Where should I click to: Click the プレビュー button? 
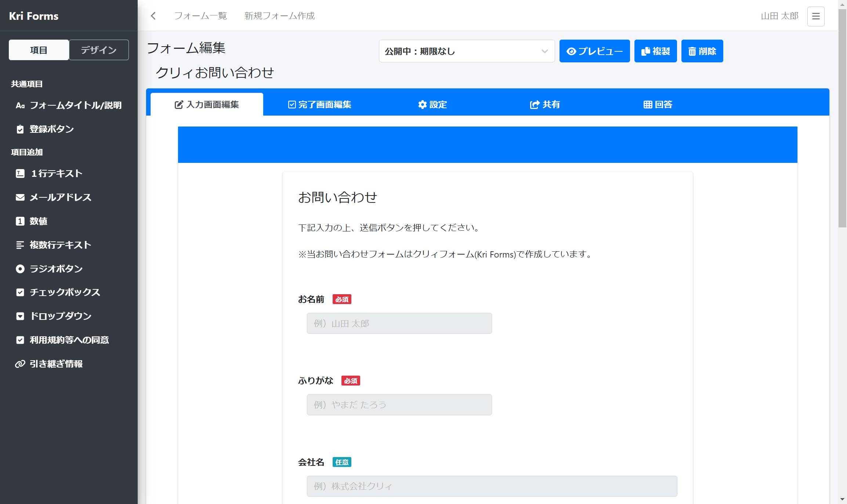point(594,51)
